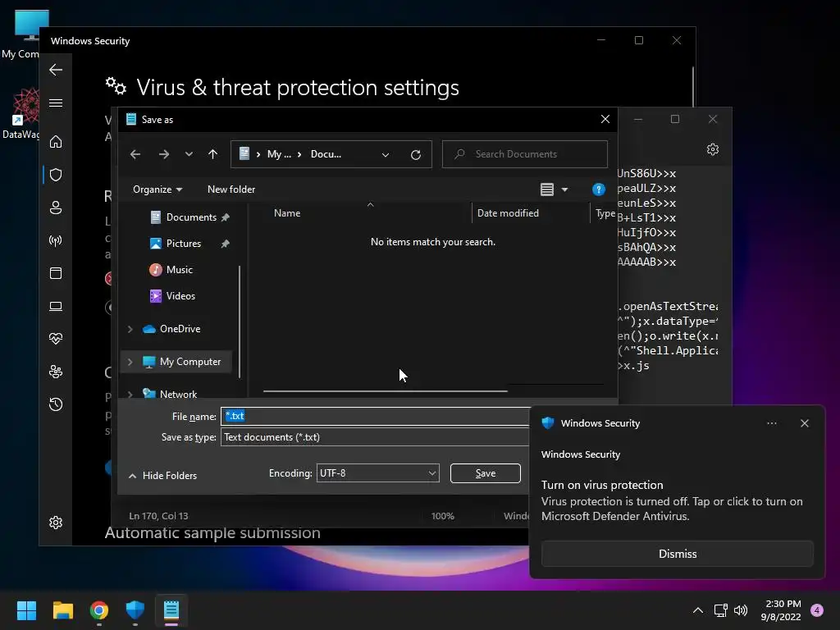Close the Save as dialog
The image size is (840, 630).
605,120
